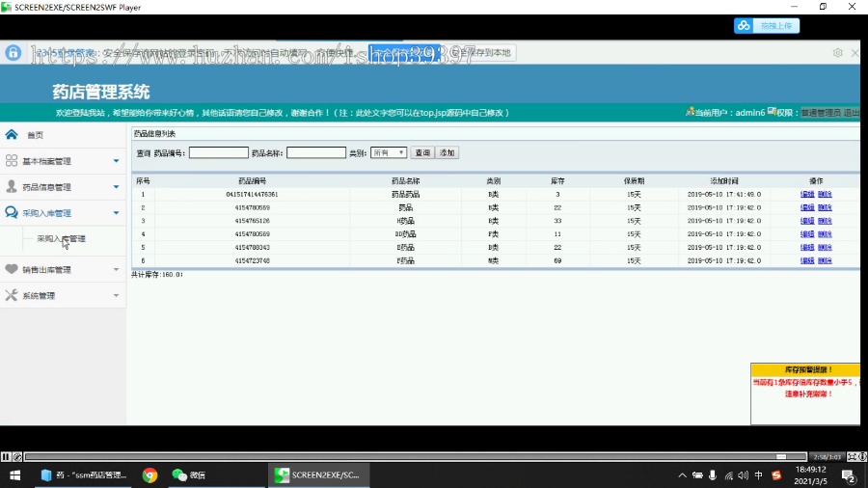Click the 系统管理 tools icon
Viewport: 868px width, 488px height.
[11, 295]
